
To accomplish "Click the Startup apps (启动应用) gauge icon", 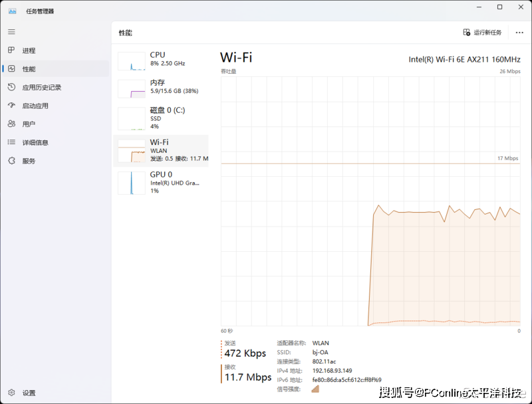I will (11, 106).
